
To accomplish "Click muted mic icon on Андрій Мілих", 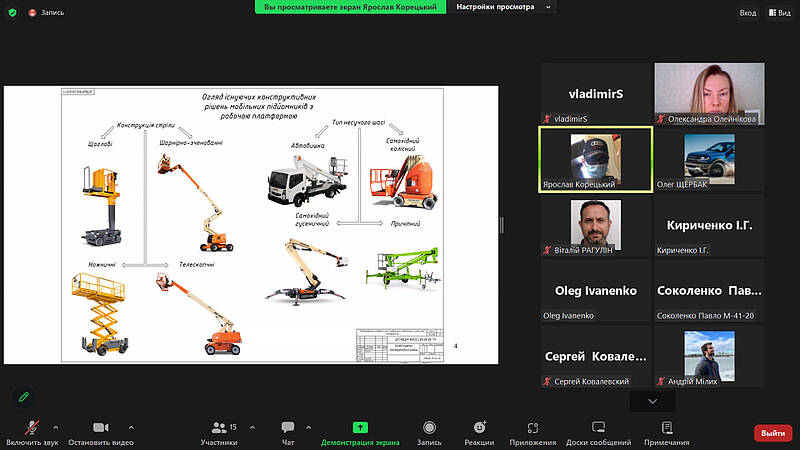I will click(x=661, y=381).
